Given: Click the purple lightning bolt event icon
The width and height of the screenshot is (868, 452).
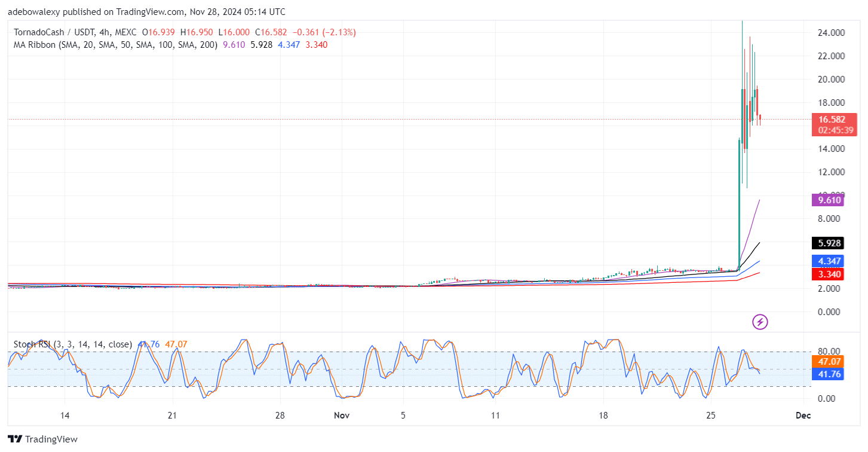Looking at the screenshot, I should pos(760,322).
